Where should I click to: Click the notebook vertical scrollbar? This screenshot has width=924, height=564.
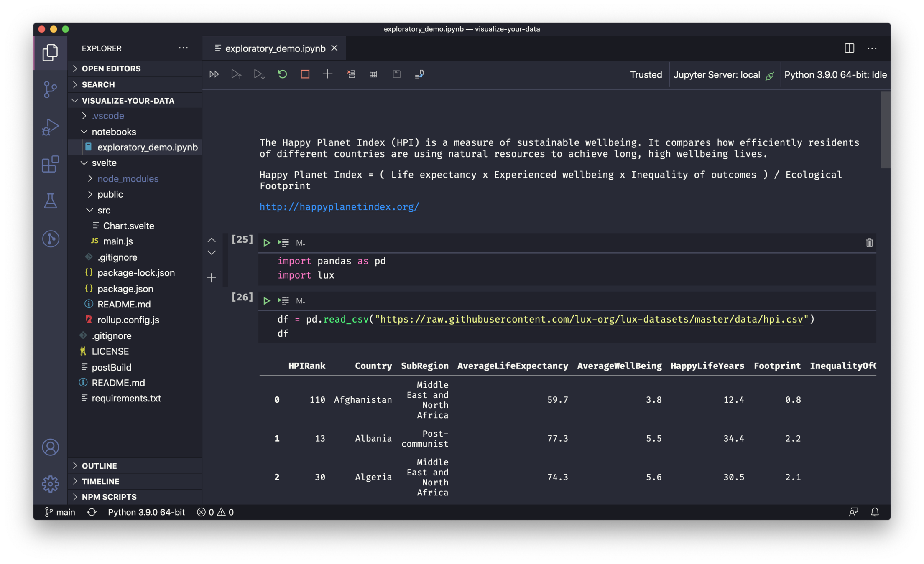coord(885,130)
